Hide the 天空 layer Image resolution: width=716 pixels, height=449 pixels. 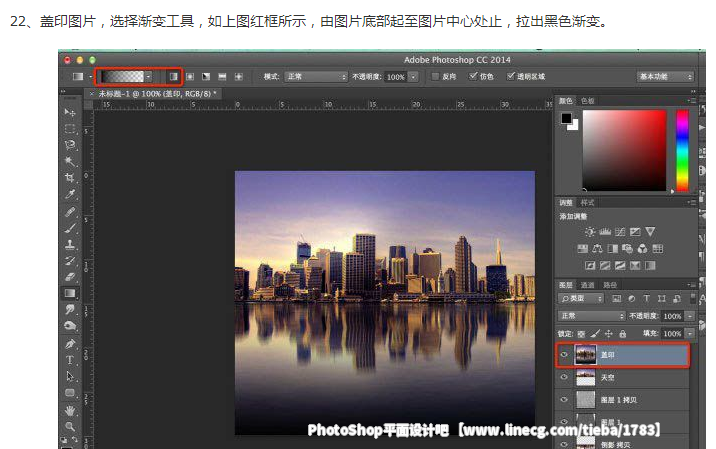[x=564, y=377]
